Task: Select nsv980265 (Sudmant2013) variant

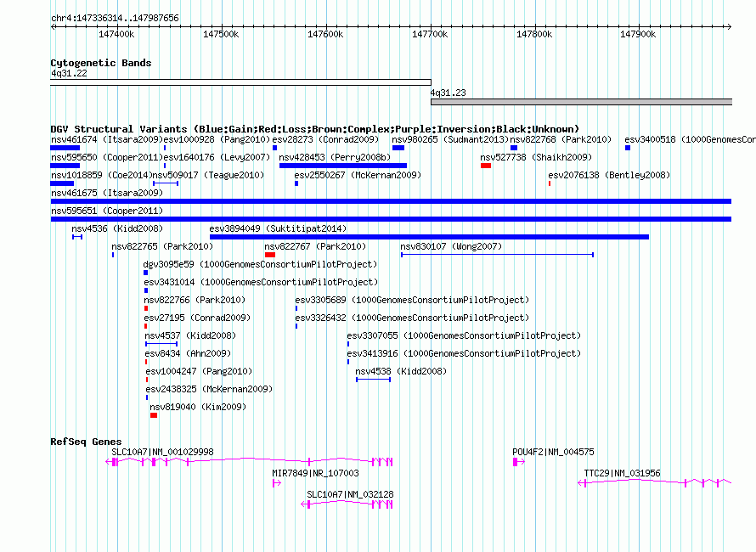Action: [450, 140]
